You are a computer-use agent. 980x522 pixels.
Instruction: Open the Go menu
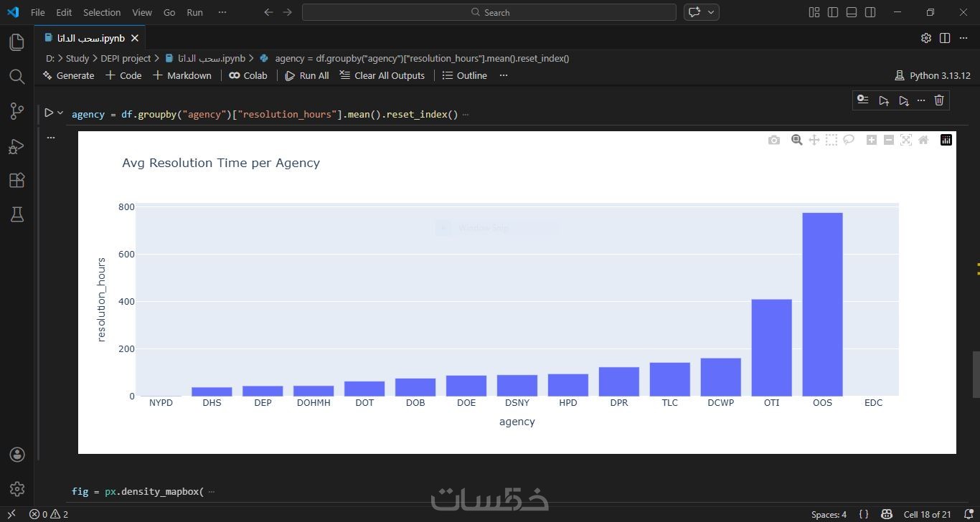click(x=169, y=12)
